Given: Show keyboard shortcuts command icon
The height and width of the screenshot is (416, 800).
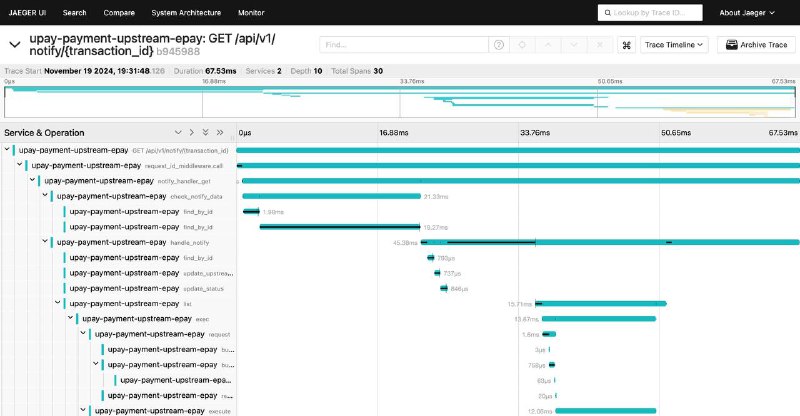Looking at the screenshot, I should coord(627,45).
